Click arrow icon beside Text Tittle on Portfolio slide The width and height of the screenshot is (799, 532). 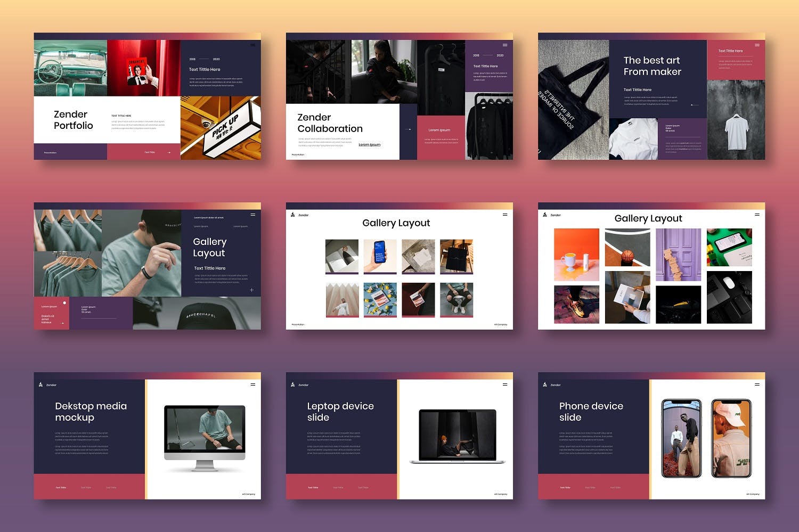coord(169,153)
